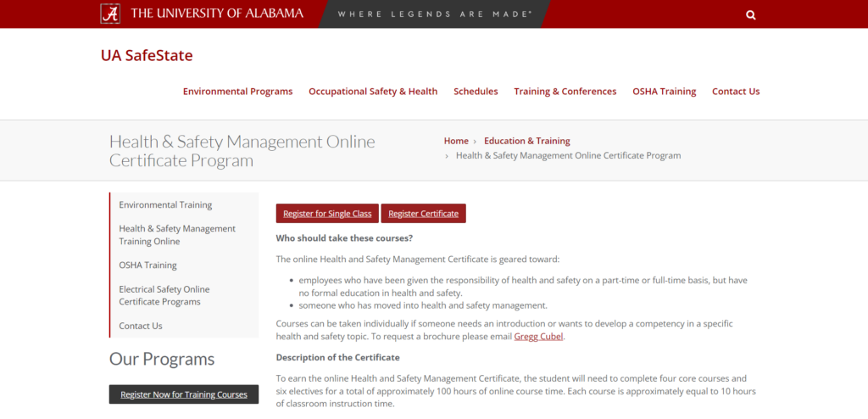Open the site search magnifier icon
The image size is (868, 419).
[x=751, y=15]
